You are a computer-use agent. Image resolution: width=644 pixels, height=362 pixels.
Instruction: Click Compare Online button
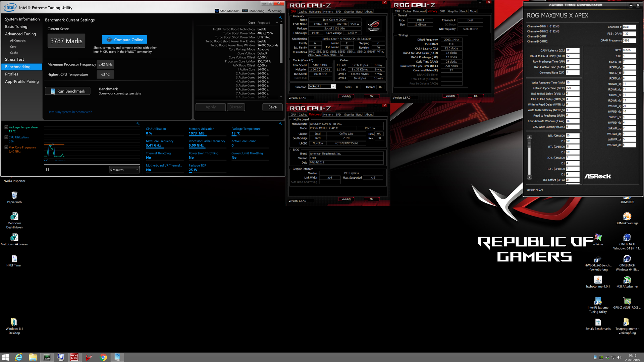tap(124, 40)
